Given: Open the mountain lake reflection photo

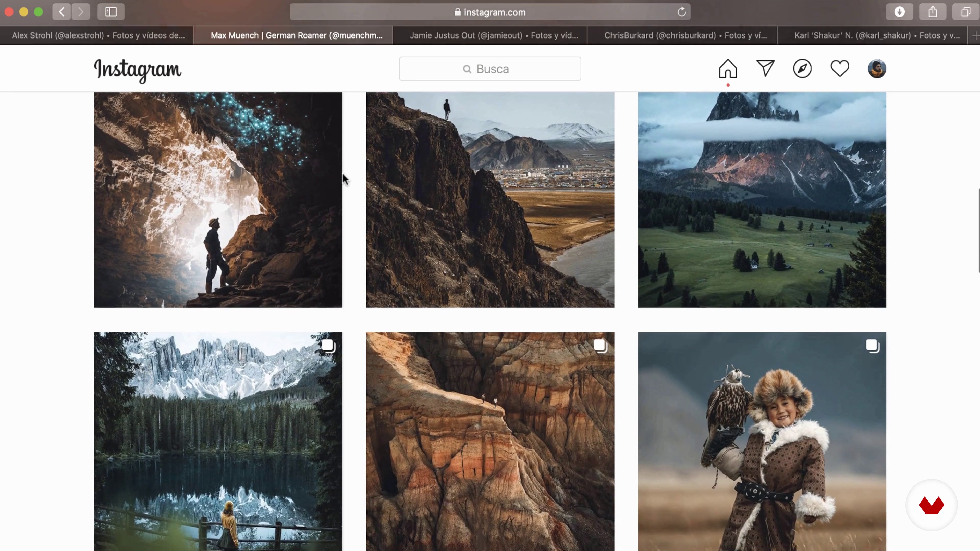Looking at the screenshot, I should 218,442.
